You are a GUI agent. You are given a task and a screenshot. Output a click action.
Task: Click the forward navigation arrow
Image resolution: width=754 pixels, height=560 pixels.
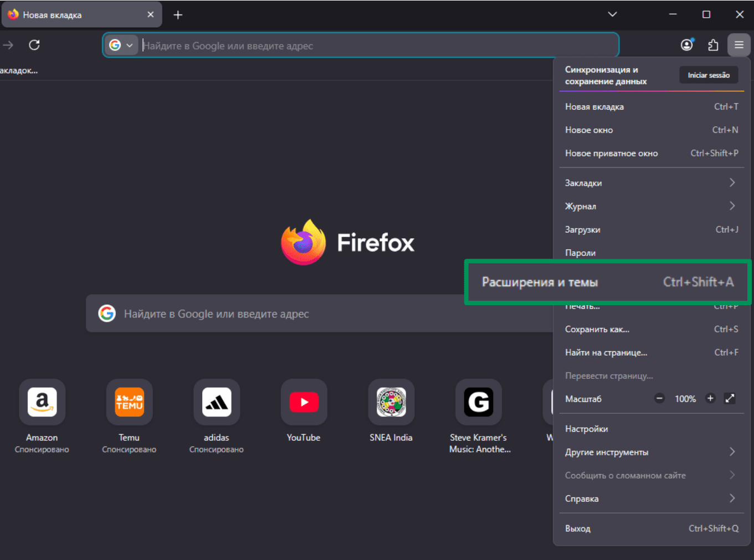click(8, 45)
